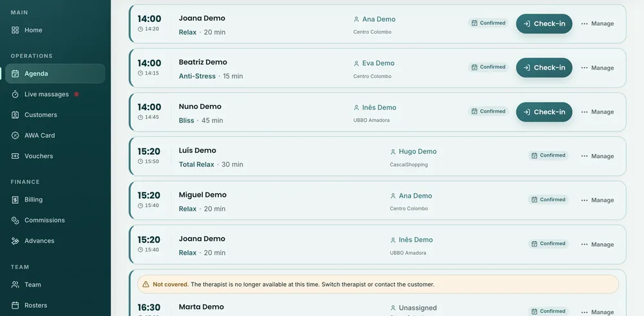This screenshot has width=644, height=316.
Task: Open AWA Card page
Action: click(x=55, y=135)
